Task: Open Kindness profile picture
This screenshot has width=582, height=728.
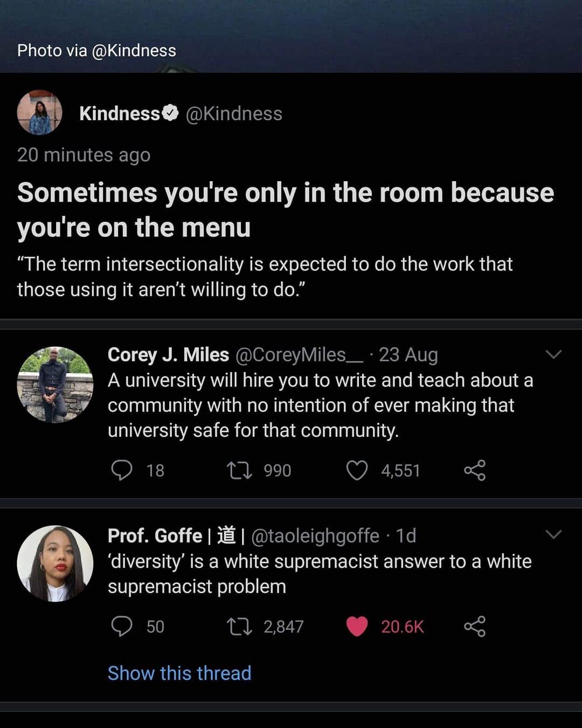Action: coord(40,113)
